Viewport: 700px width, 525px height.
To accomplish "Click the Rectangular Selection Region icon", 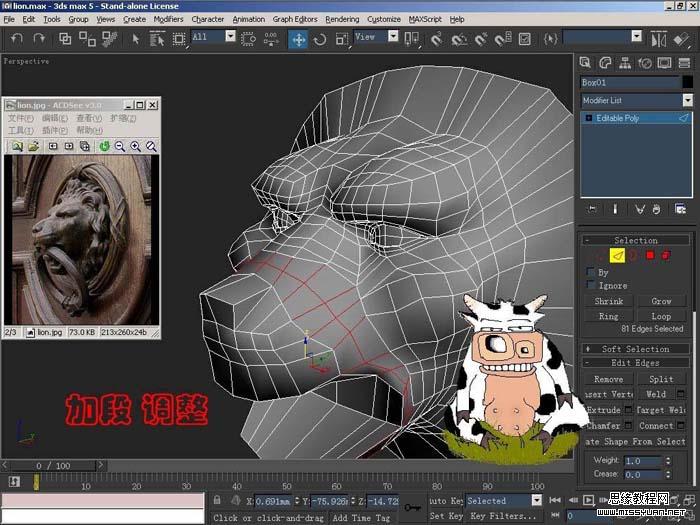I will (179, 39).
